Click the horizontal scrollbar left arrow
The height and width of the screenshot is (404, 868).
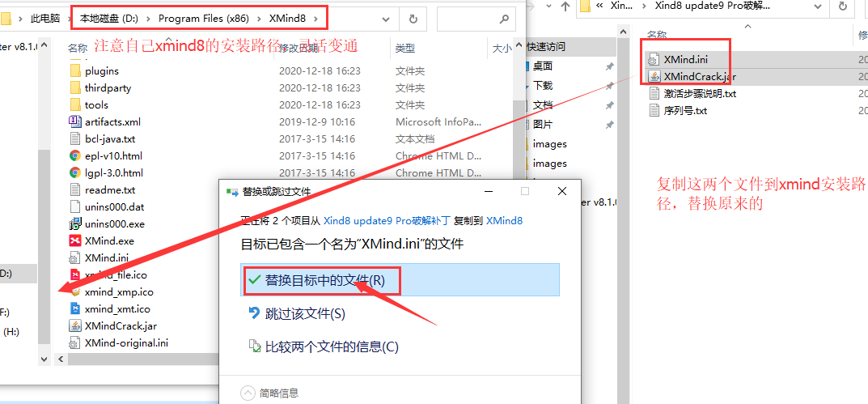(61, 359)
